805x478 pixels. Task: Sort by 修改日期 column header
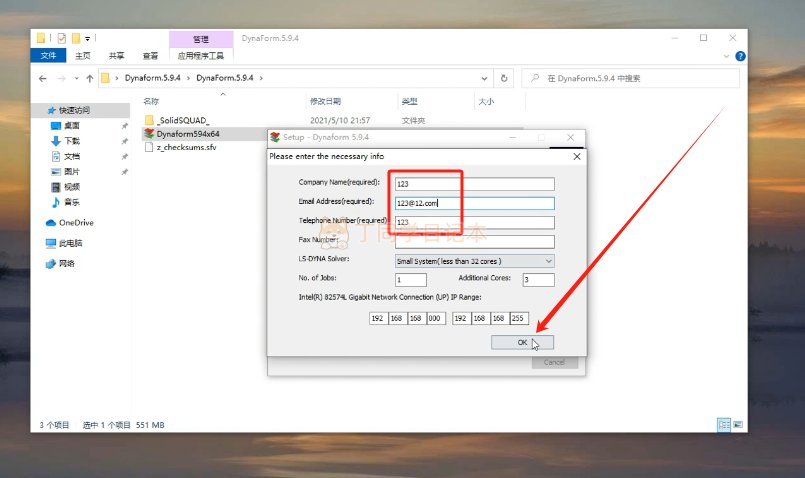click(325, 102)
